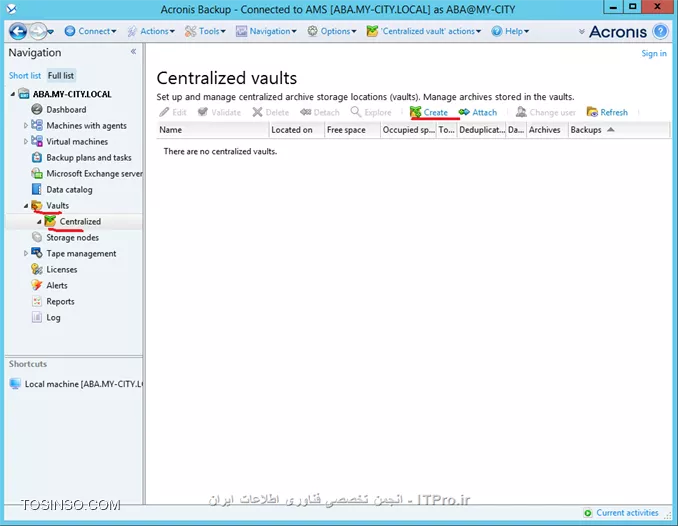Collapse the Vaults tree node
The width and height of the screenshot is (678, 526).
click(x=26, y=205)
